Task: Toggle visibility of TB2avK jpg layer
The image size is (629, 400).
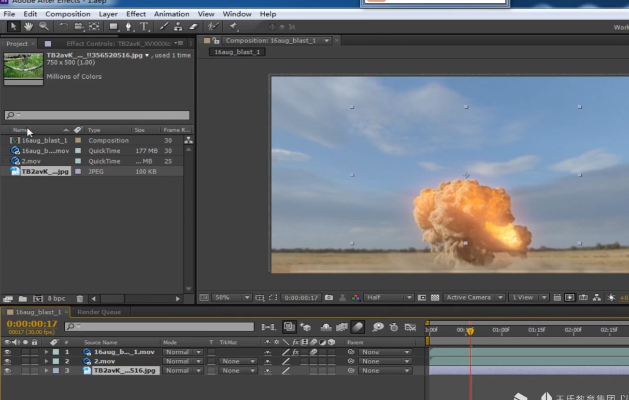Action: coord(8,370)
